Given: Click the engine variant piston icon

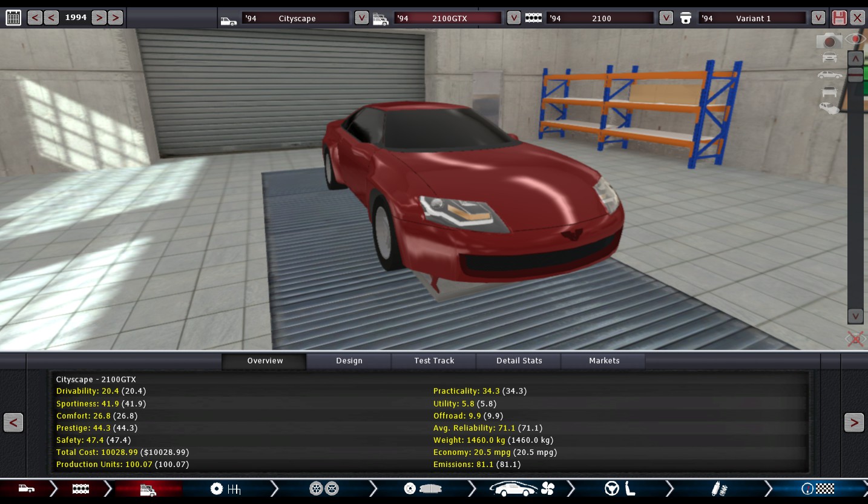Looking at the screenshot, I should click(686, 18).
